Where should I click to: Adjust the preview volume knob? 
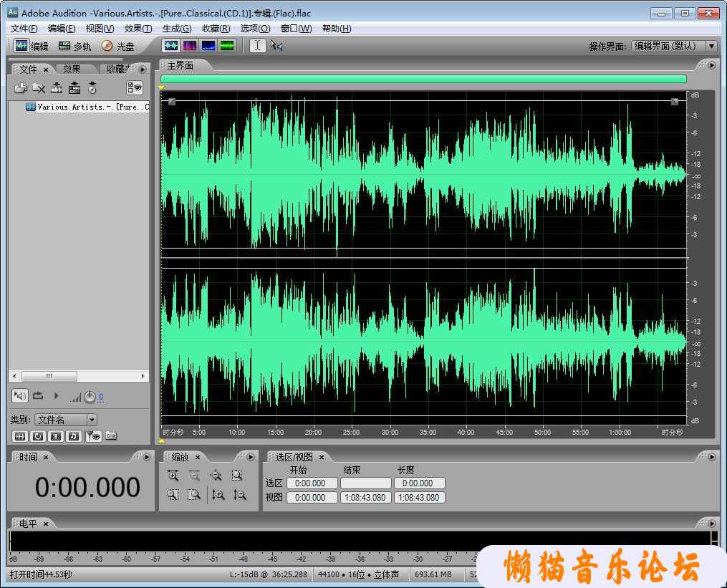[90, 397]
